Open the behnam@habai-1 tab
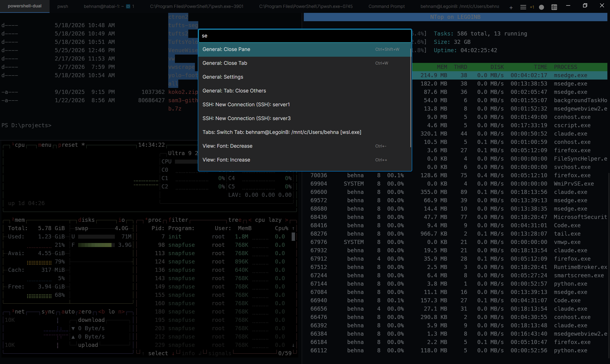 tap(109, 6)
